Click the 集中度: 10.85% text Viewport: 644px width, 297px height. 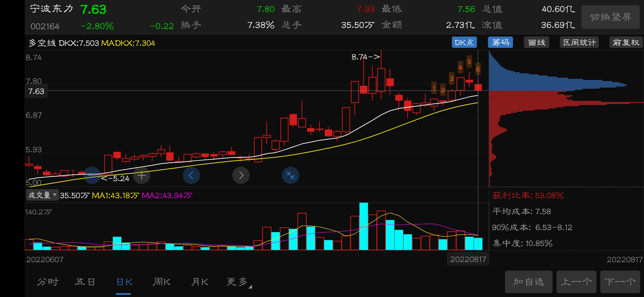click(x=522, y=243)
